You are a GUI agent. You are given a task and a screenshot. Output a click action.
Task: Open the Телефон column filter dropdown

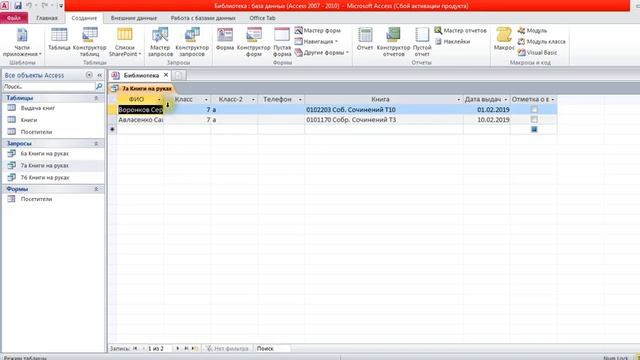click(300, 100)
